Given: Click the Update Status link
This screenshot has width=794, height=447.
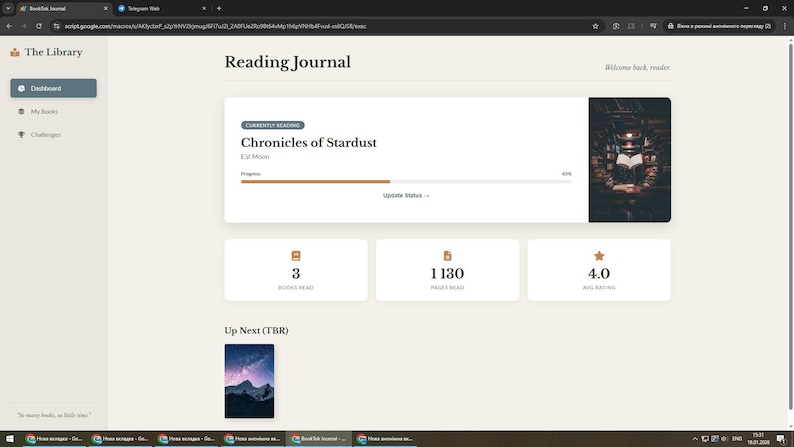Looking at the screenshot, I should (406, 195).
